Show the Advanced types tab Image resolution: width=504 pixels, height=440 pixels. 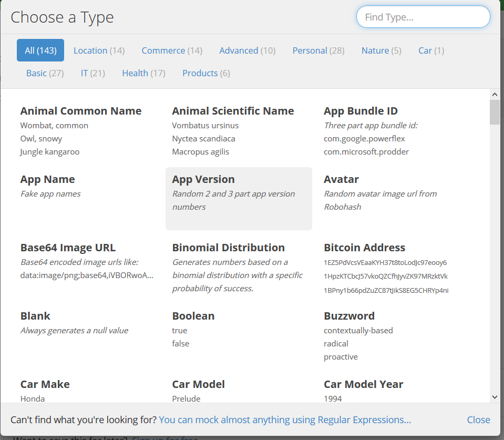[x=247, y=50]
